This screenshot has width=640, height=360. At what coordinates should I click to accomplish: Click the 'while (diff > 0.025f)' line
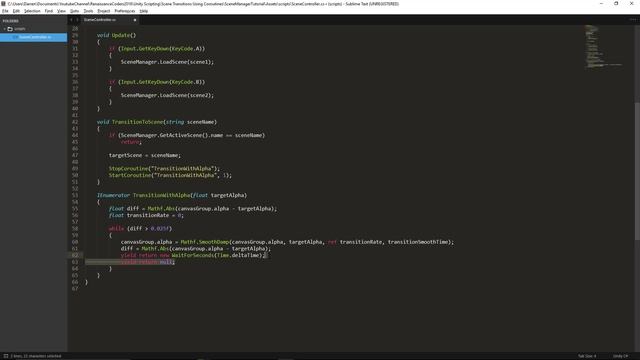pos(140,229)
